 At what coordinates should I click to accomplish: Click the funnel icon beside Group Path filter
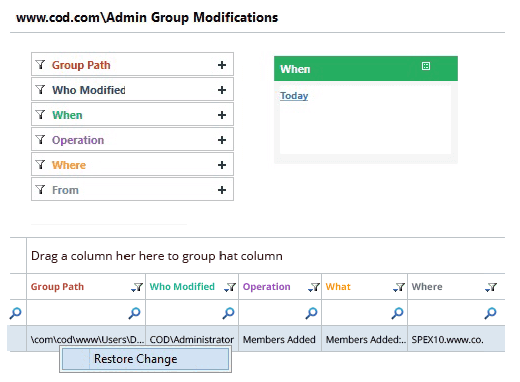point(40,64)
